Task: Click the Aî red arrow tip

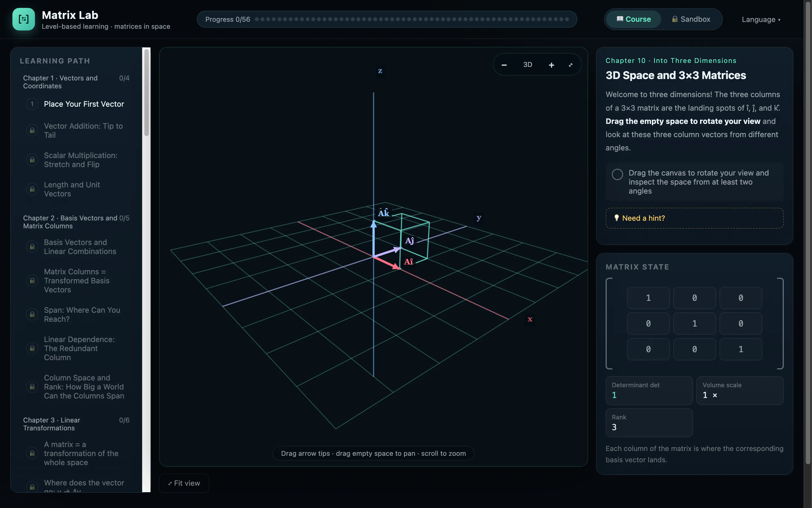Action: [397, 267]
